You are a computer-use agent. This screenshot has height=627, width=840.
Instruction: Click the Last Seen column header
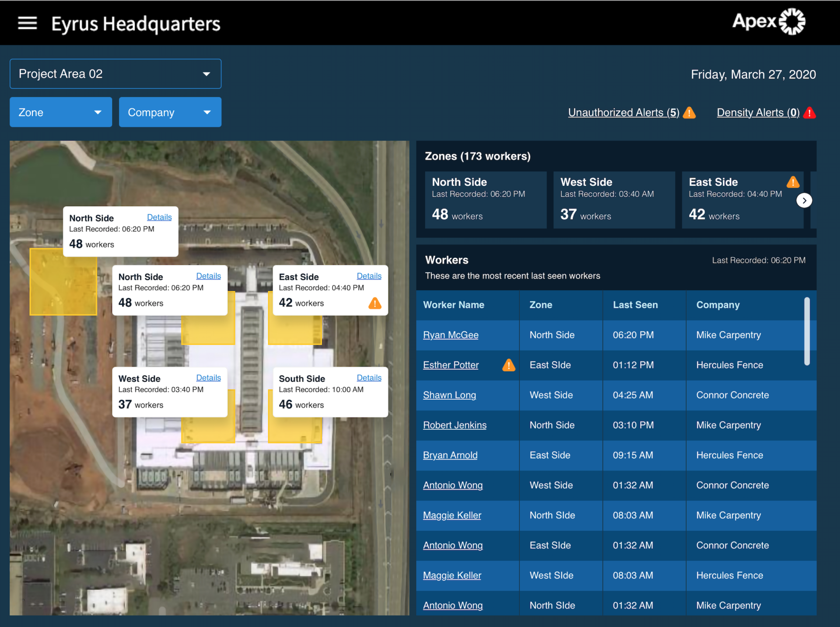point(635,305)
